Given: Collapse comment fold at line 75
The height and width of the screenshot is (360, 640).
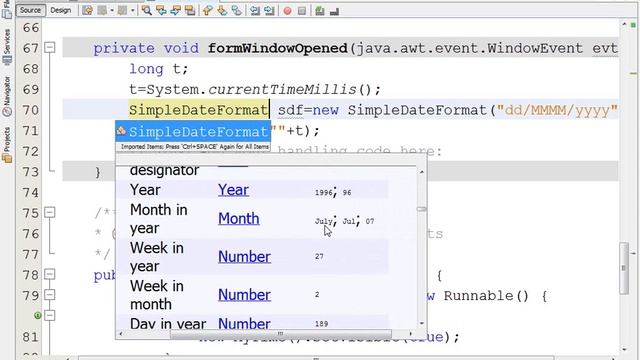Looking at the screenshot, I should [x=49, y=212].
